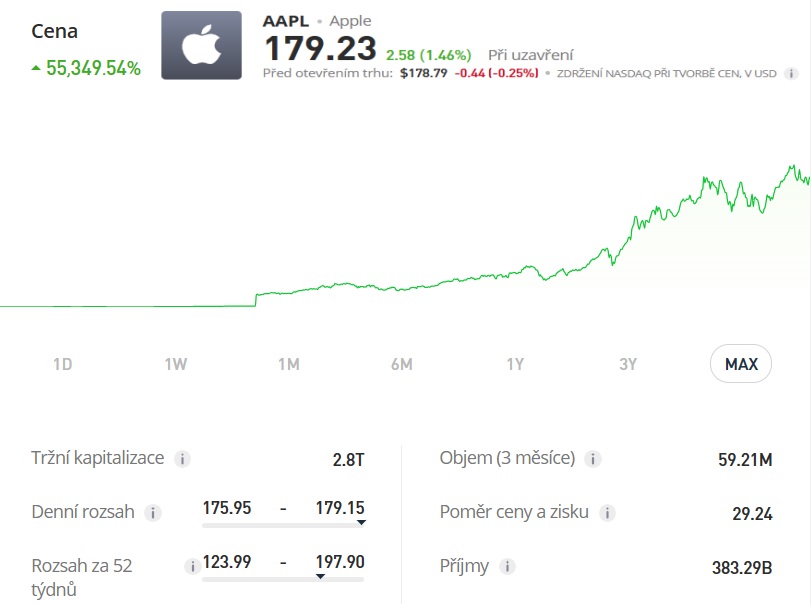Switch to the 3Y range
Image resolution: width=811 pixels, height=605 pixels.
tap(628, 364)
